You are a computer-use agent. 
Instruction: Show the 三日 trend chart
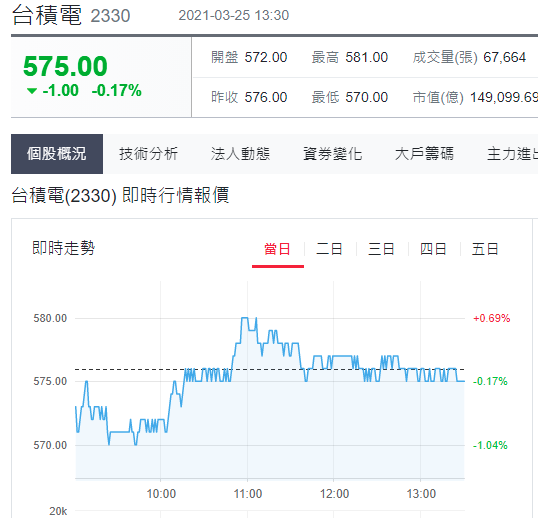click(x=381, y=249)
